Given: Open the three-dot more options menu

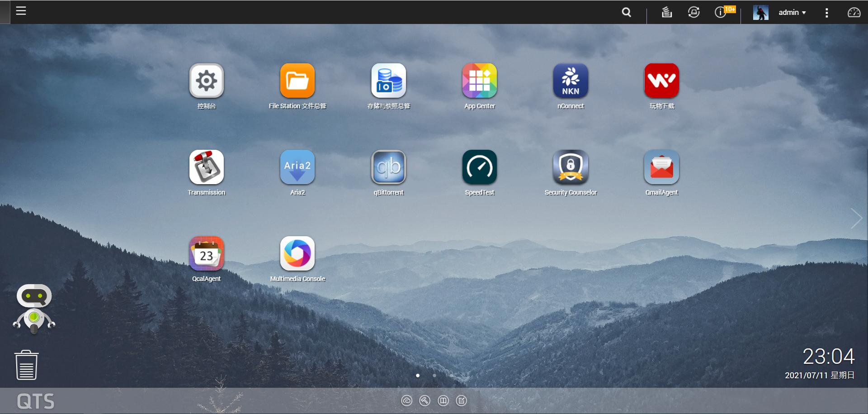Looking at the screenshot, I should (x=826, y=13).
